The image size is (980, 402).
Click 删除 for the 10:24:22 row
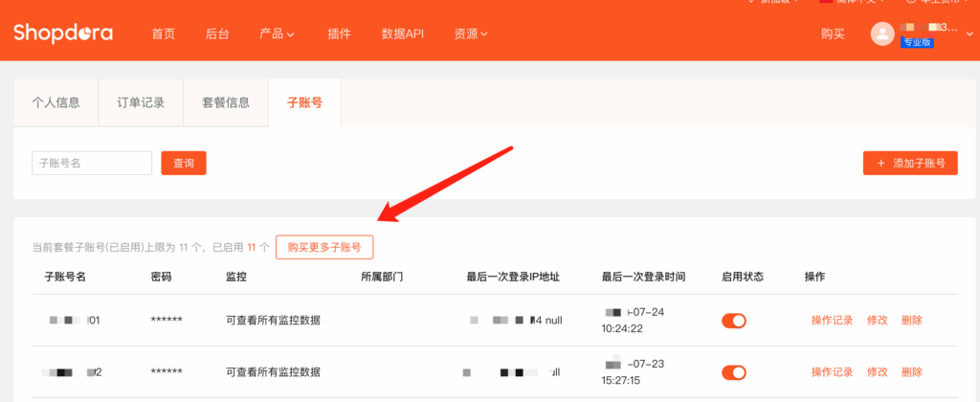911,321
